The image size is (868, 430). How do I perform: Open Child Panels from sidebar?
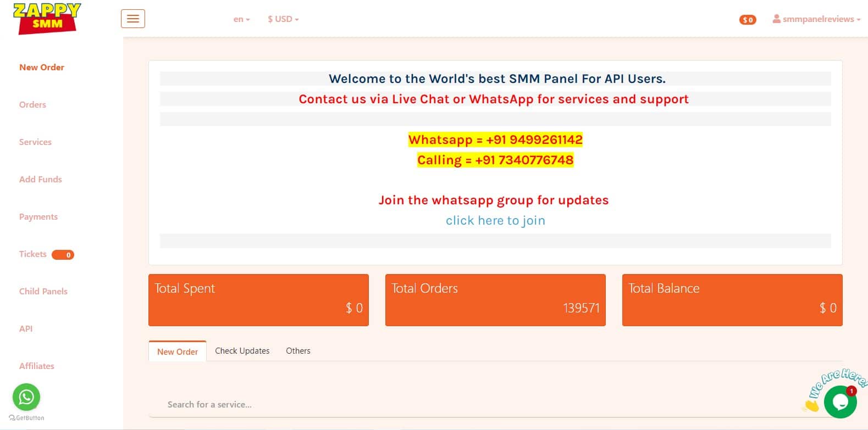tap(43, 292)
